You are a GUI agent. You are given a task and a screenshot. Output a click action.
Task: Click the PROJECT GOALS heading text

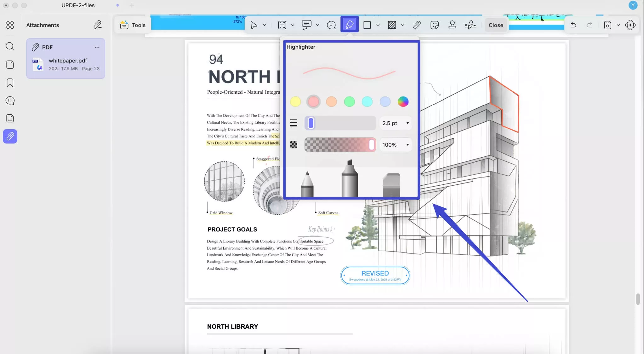click(x=232, y=229)
